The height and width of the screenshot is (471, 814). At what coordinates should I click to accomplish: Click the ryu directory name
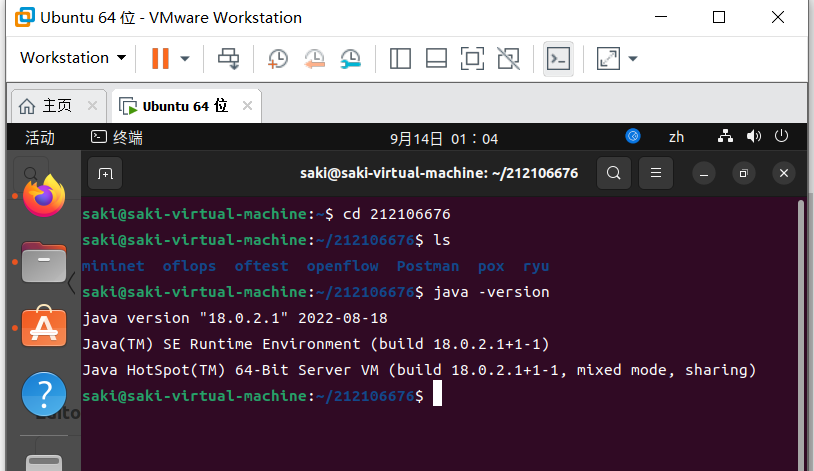[x=536, y=266]
